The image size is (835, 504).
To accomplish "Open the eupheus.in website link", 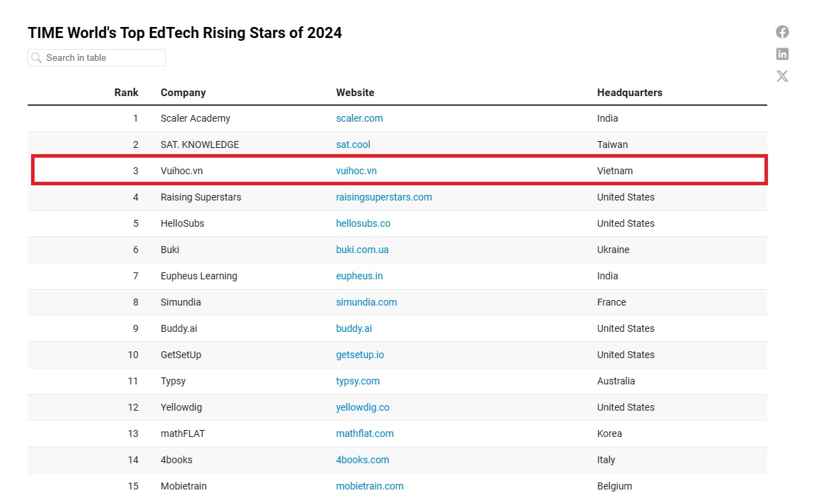I will (x=359, y=276).
